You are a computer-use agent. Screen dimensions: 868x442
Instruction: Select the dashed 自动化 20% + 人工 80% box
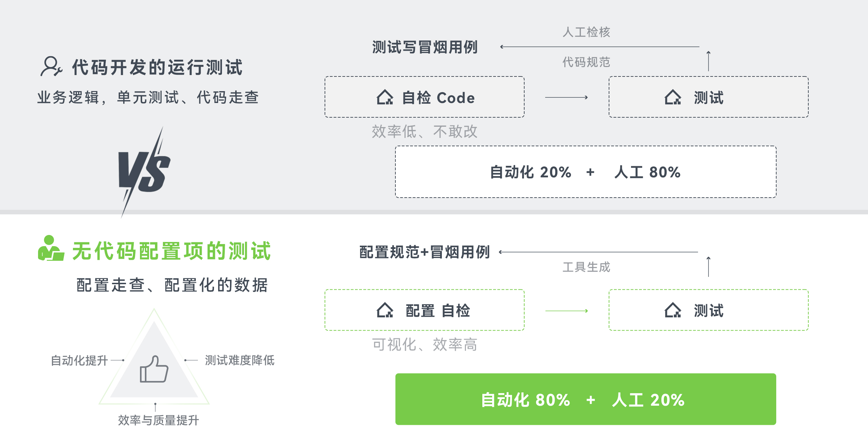tap(586, 172)
